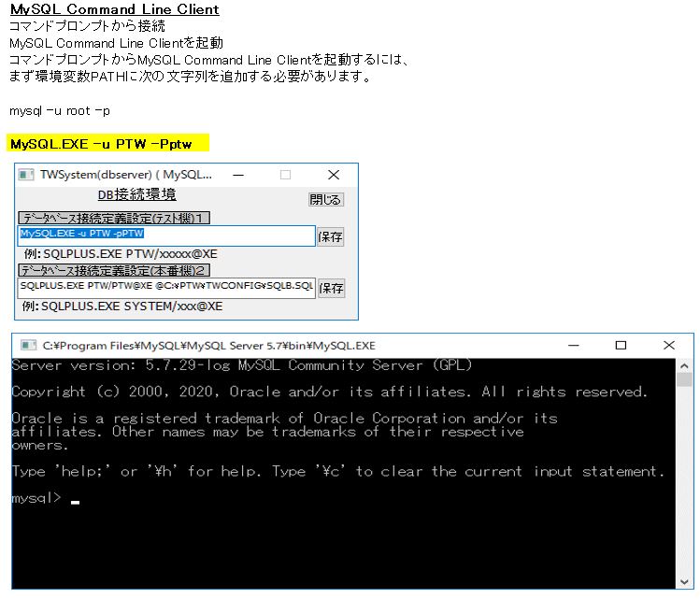This screenshot has width=700, height=599.
Task: Click 'MySQL Command Line Clientを起動' line
Action: [x=116, y=43]
